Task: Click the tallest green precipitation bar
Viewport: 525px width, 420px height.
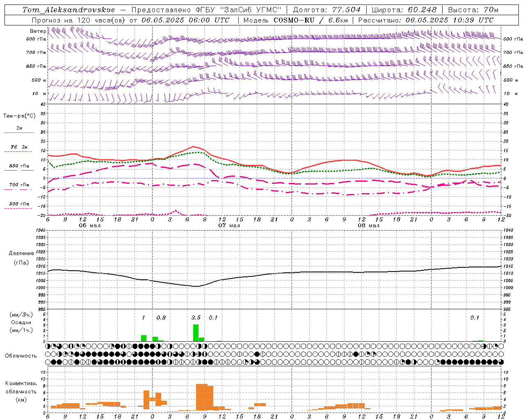Action: tap(196, 333)
